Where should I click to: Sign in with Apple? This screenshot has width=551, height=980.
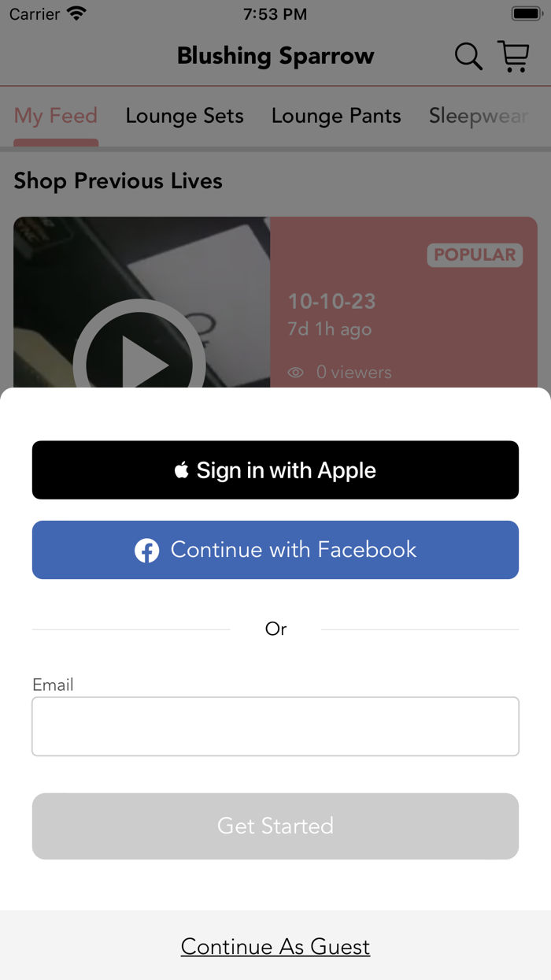pos(275,470)
